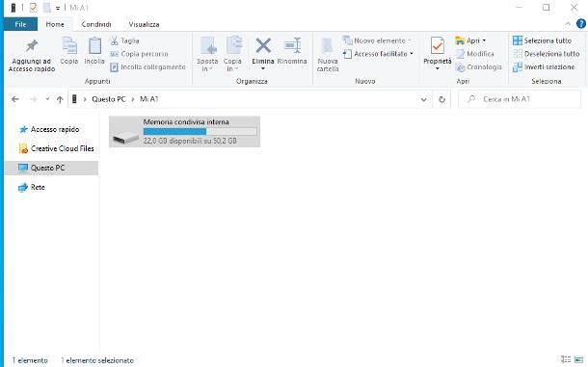Expand the Elimina options arrow
Screen dimensions: 588x367
pos(263,68)
